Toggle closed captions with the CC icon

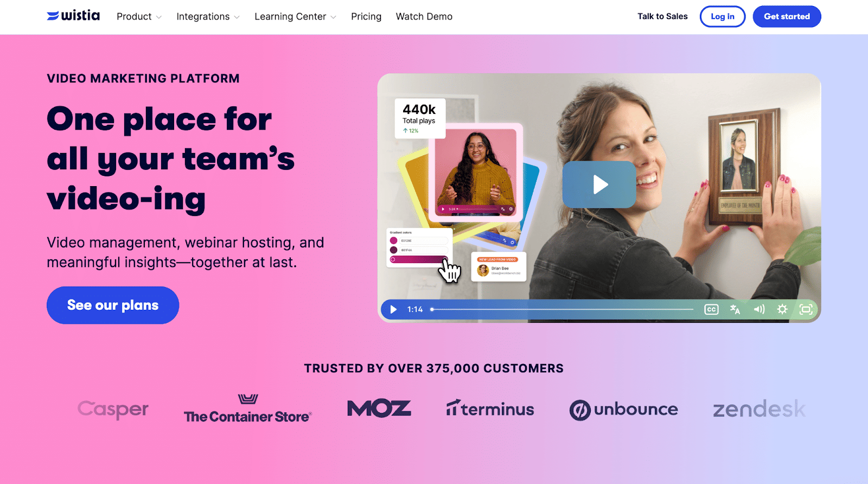[711, 309]
